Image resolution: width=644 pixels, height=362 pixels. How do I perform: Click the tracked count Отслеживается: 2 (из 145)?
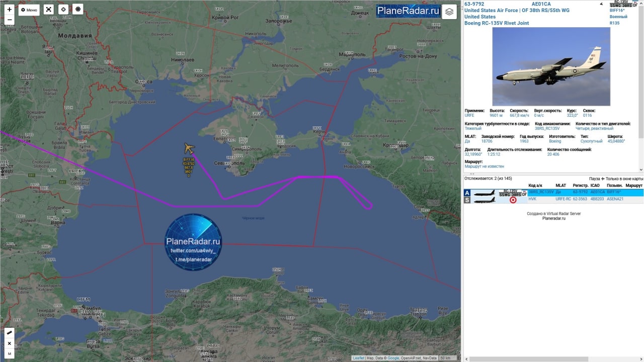click(488, 179)
